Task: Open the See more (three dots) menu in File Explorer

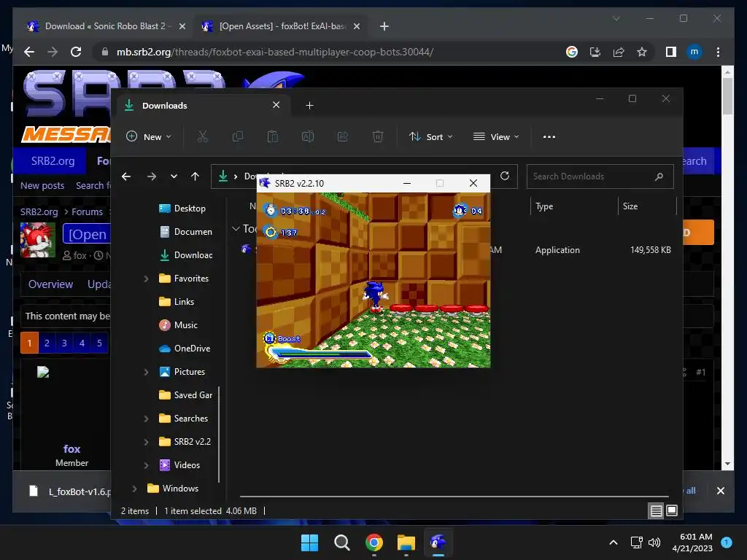Action: [549, 136]
